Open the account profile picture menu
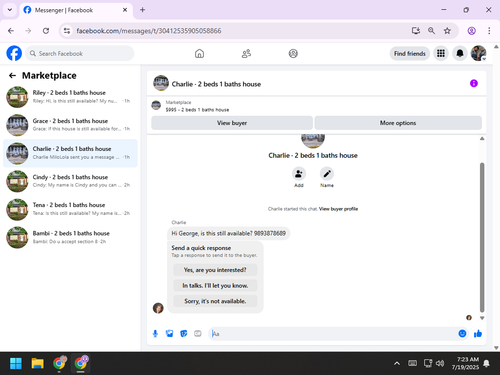500x375 pixels. pos(478,53)
